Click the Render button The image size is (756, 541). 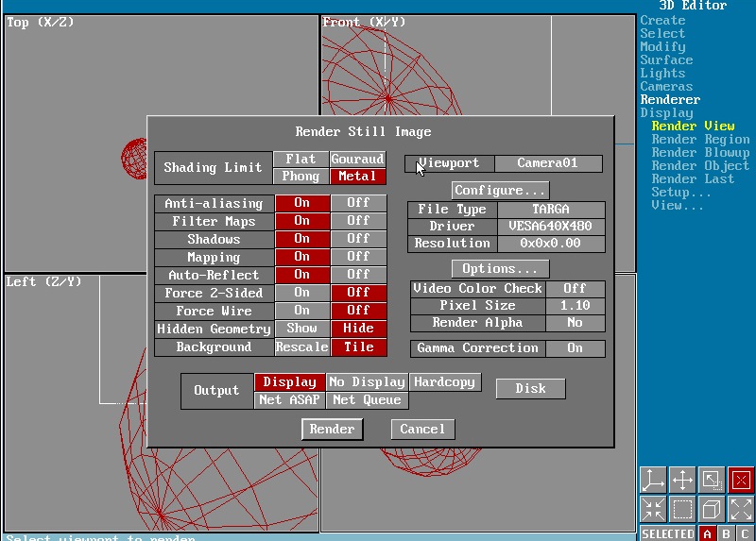click(333, 429)
